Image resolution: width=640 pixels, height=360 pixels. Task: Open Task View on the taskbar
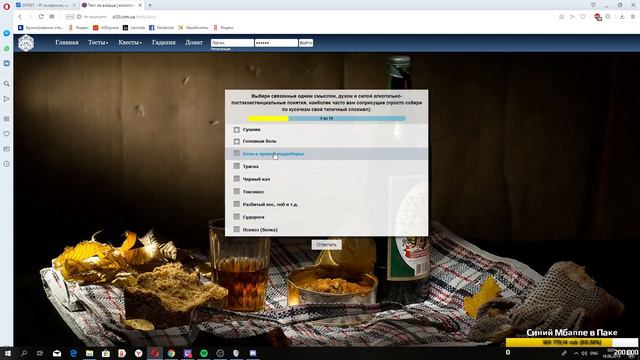click(x=40, y=353)
